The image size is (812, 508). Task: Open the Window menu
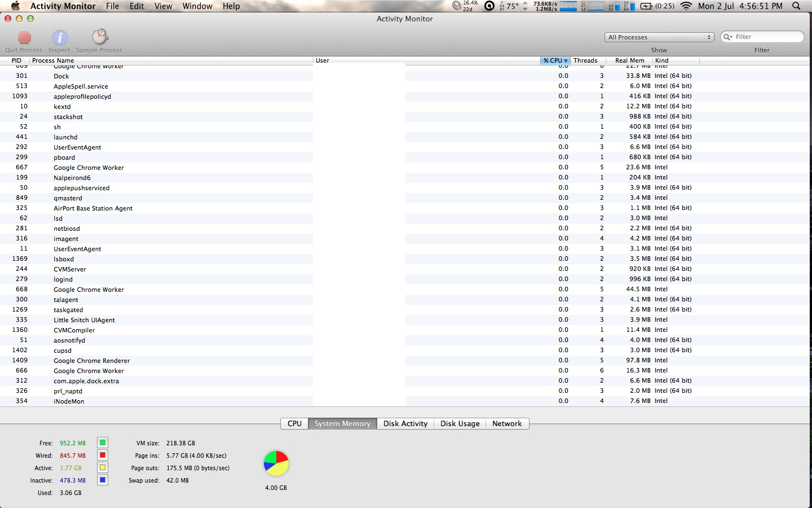click(x=197, y=6)
